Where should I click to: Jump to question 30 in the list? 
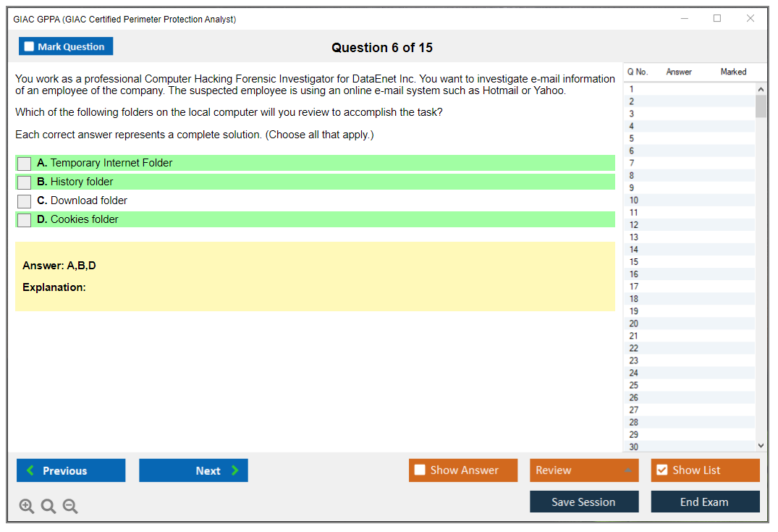(633, 447)
